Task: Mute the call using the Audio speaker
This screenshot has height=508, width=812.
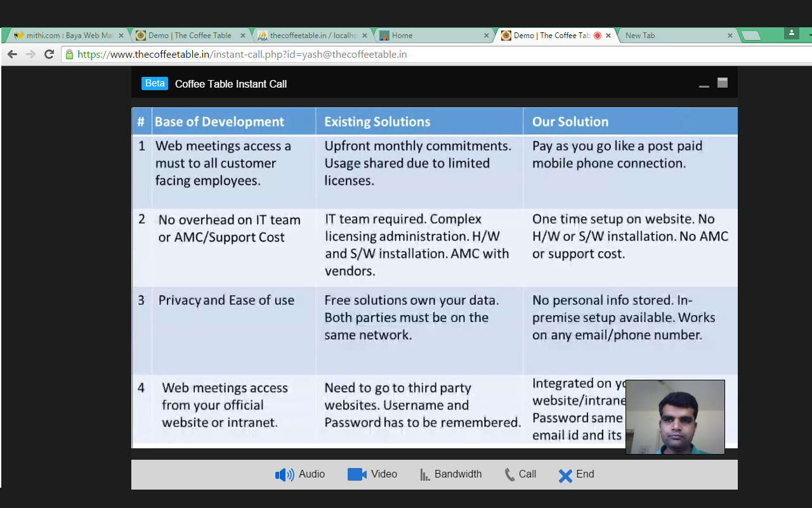Action: pyautogui.click(x=284, y=474)
